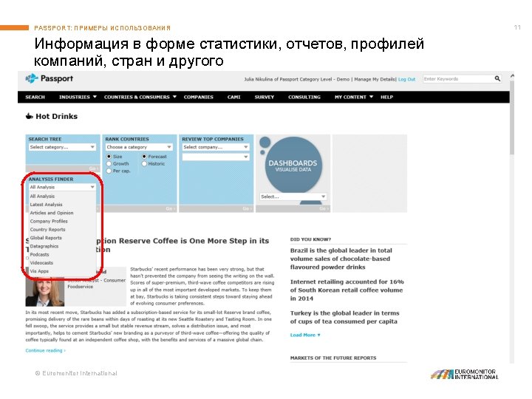
Task: Select the Forecast radio button
Action: pyautogui.click(x=144, y=157)
